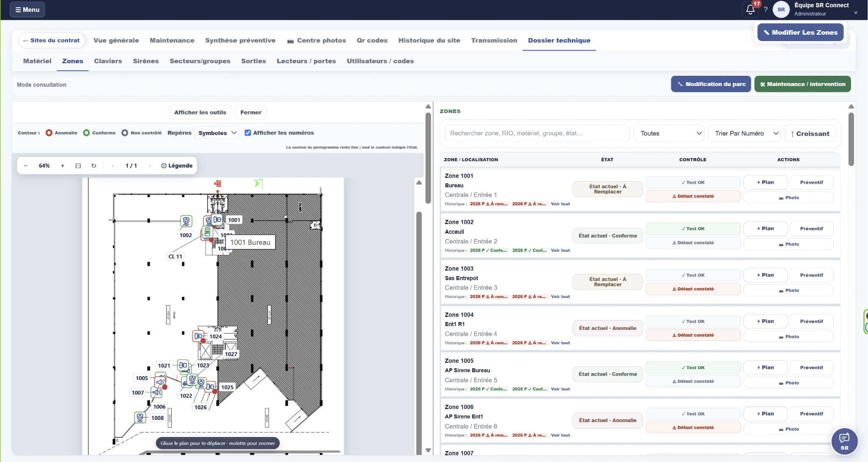Toggle the Non contrôlé contour filter

tap(141, 133)
